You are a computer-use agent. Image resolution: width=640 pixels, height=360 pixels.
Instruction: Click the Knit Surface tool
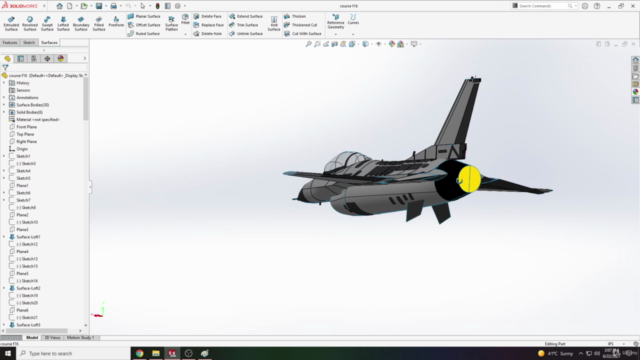tap(274, 24)
